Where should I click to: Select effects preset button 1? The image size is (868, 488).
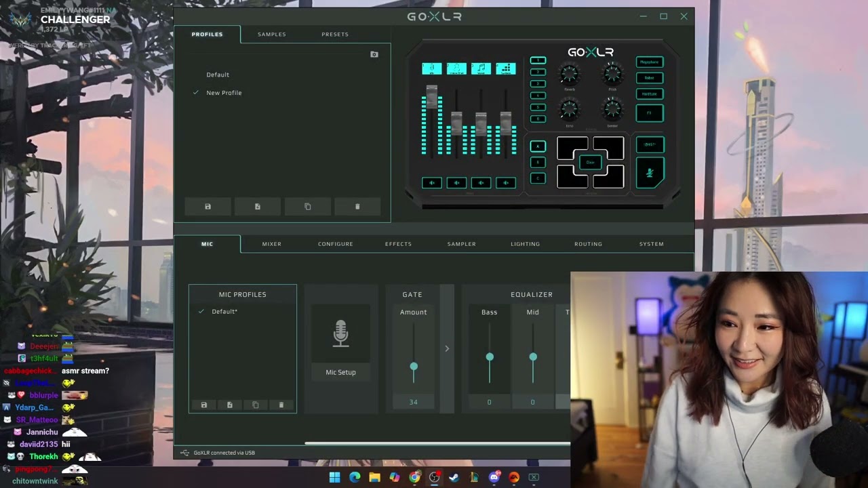point(538,60)
